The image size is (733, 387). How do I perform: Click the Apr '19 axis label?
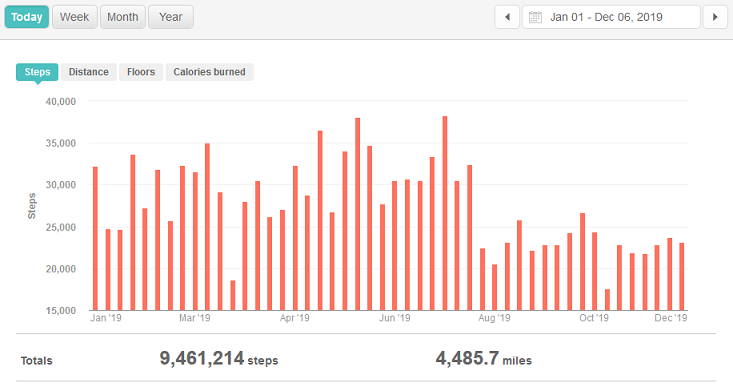pos(295,318)
